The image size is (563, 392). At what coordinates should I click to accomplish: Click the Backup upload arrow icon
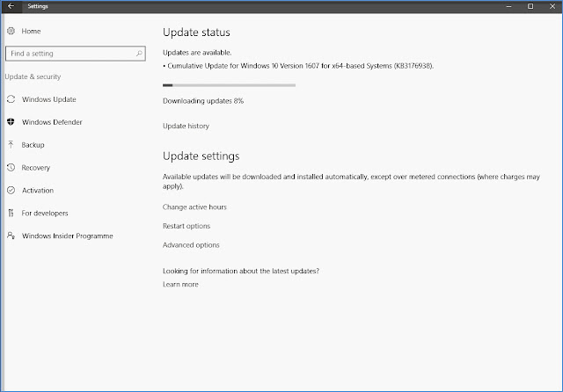point(11,144)
